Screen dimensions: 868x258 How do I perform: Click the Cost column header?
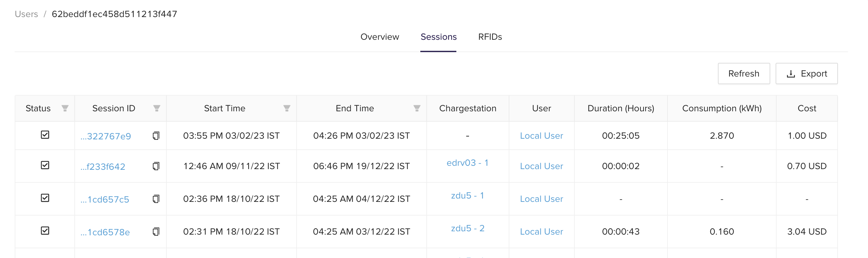[x=807, y=108]
